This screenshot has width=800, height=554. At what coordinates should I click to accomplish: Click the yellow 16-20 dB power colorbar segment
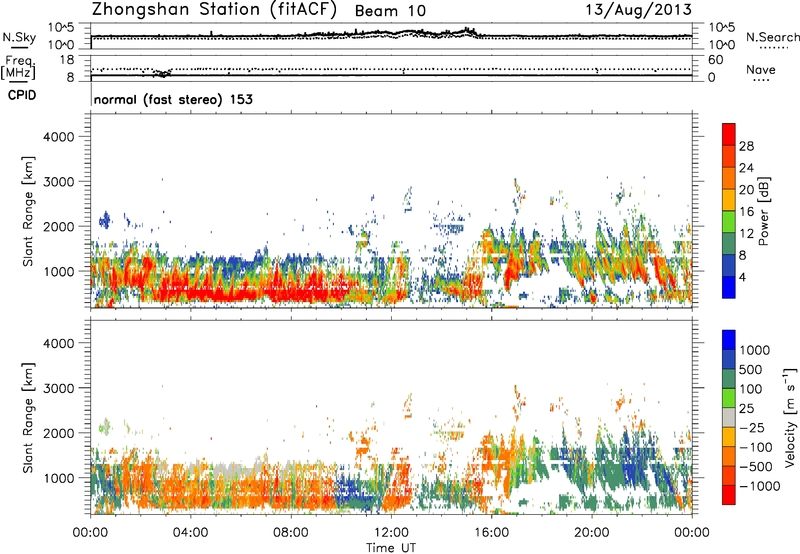point(729,200)
